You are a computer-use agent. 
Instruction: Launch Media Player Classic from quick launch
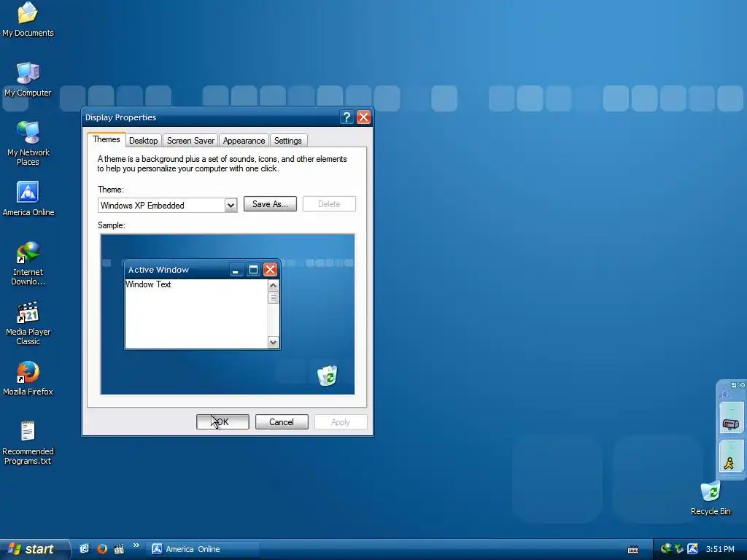click(x=119, y=548)
